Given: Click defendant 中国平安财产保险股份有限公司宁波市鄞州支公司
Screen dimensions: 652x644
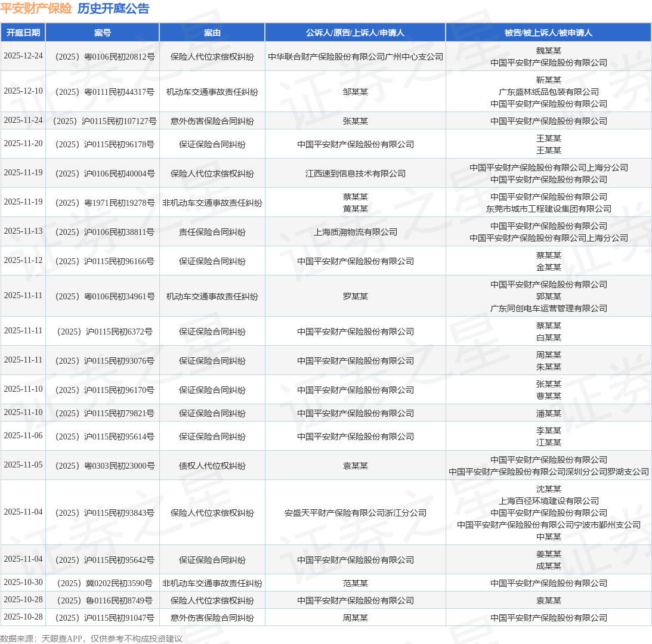Looking at the screenshot, I should (548, 525).
